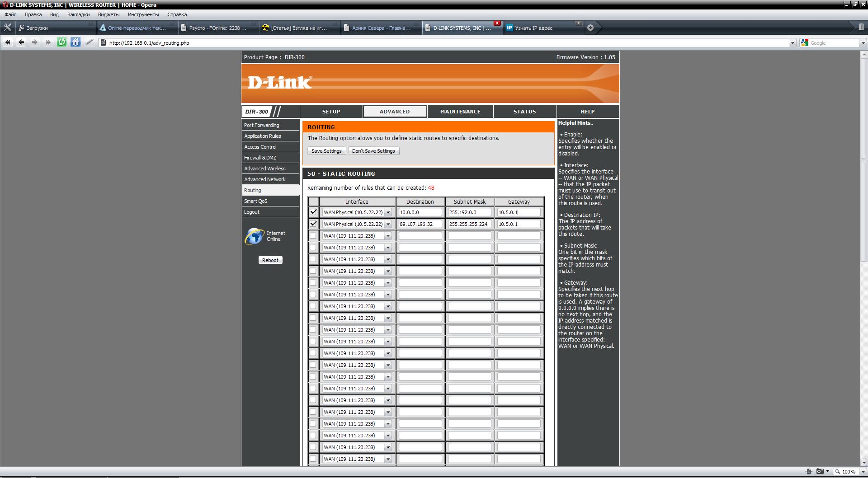Click the Fast Forward navigation button
The image size is (868, 478).
[x=48, y=42]
